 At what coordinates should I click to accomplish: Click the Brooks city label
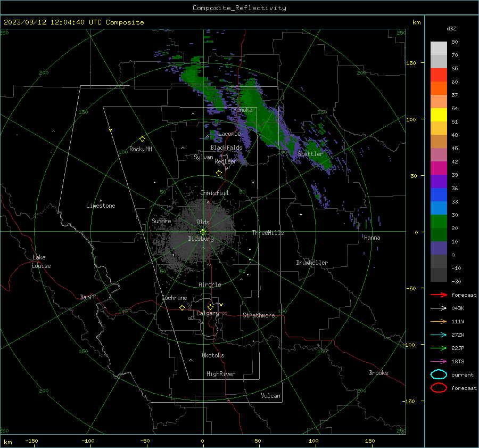(378, 373)
